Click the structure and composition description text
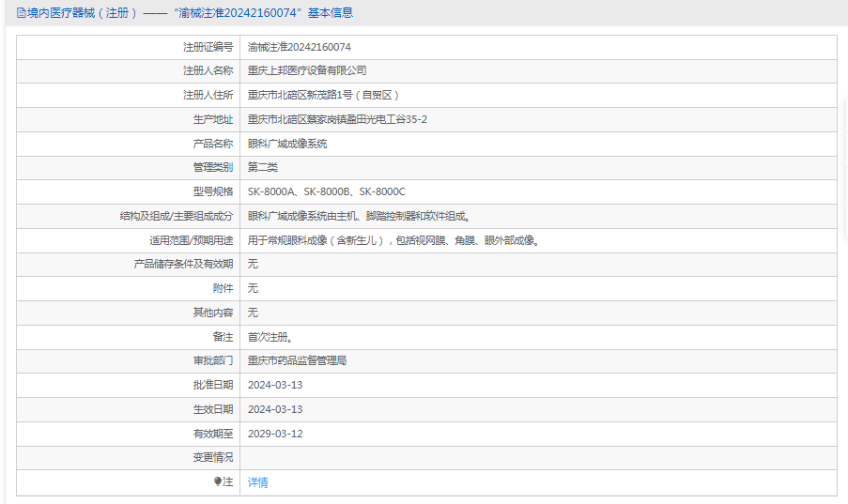The image size is (848, 504). click(x=359, y=216)
